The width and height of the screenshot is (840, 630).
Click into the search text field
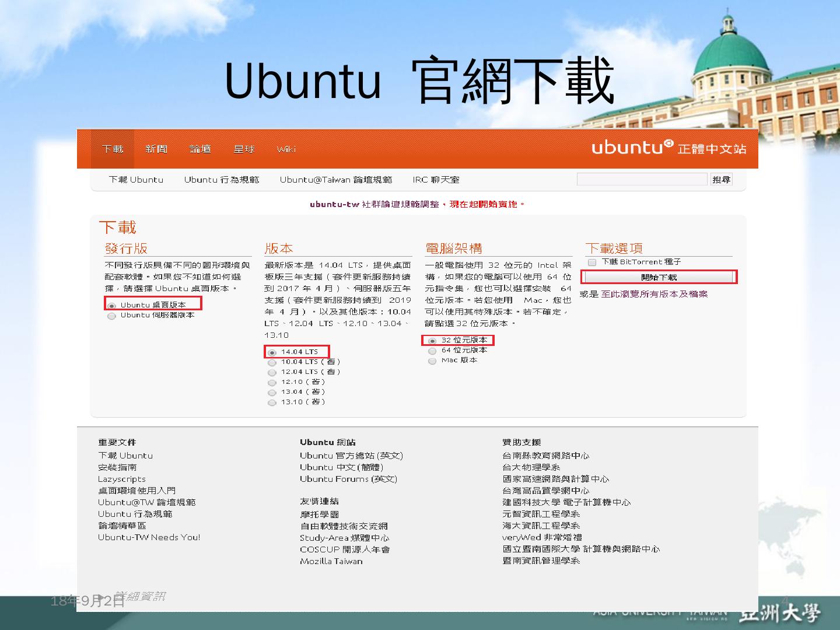pos(642,180)
